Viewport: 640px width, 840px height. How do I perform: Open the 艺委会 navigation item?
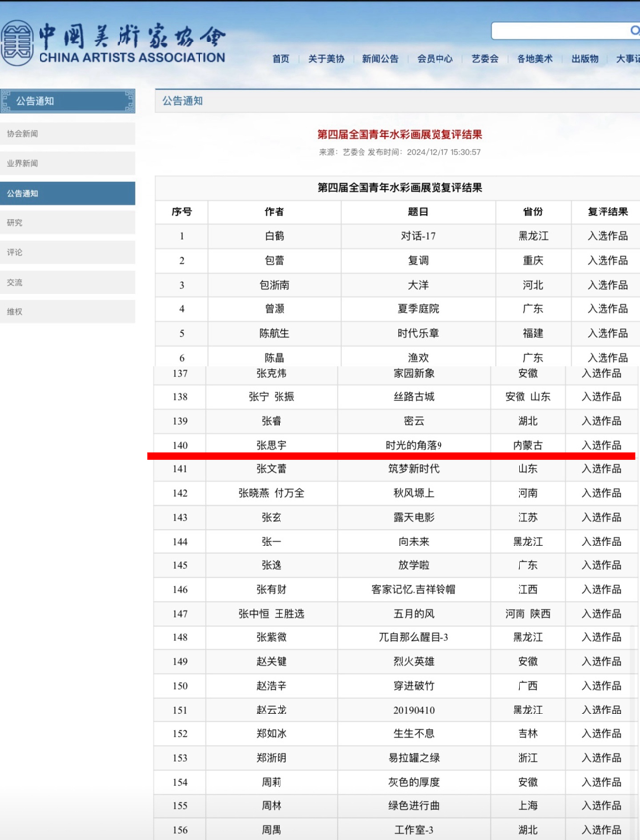coord(485,59)
